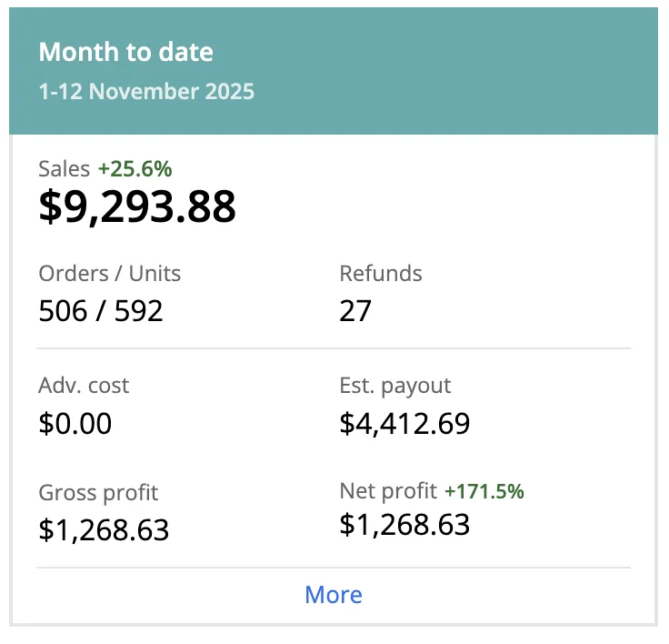Screen dimensions: 669x644
Task: Click the $4,412.69 estimated payout value
Action: point(404,424)
